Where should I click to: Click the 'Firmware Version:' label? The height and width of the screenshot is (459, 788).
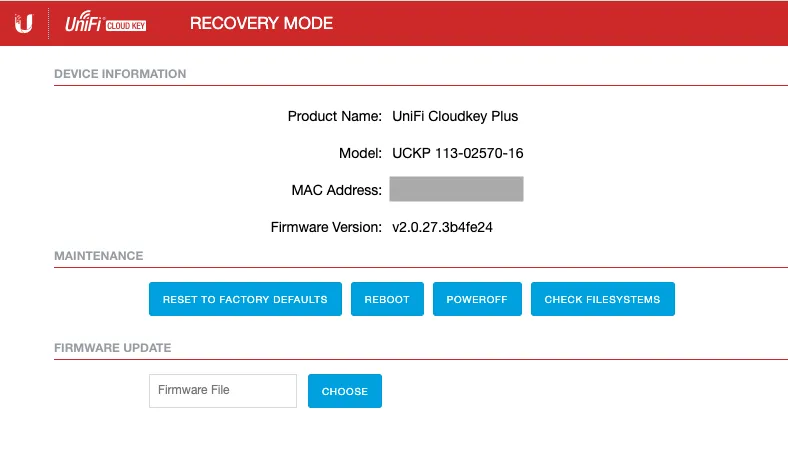click(326, 227)
